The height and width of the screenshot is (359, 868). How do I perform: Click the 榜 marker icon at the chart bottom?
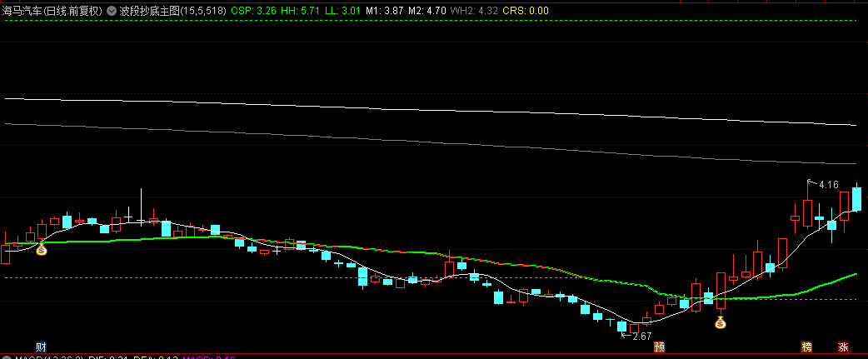tap(808, 347)
